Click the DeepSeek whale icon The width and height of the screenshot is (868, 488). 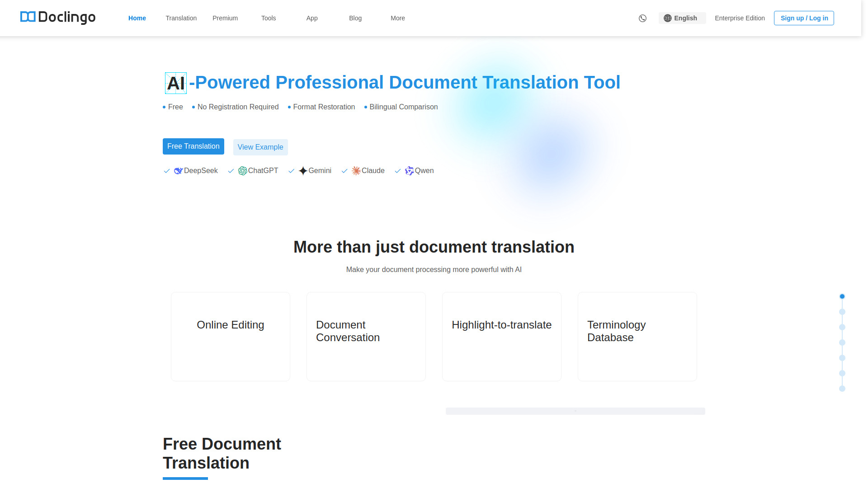(178, 171)
